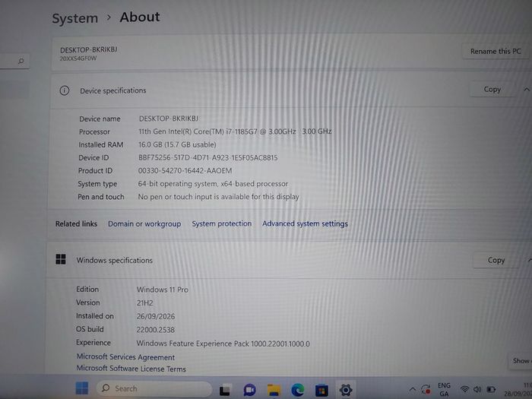Open Microsoft Store from taskbar

click(x=321, y=391)
